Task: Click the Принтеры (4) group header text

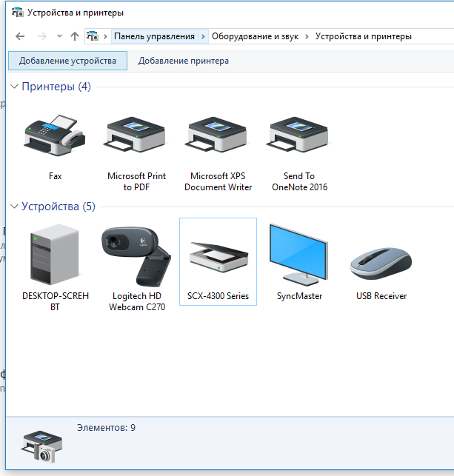Action: (56, 87)
